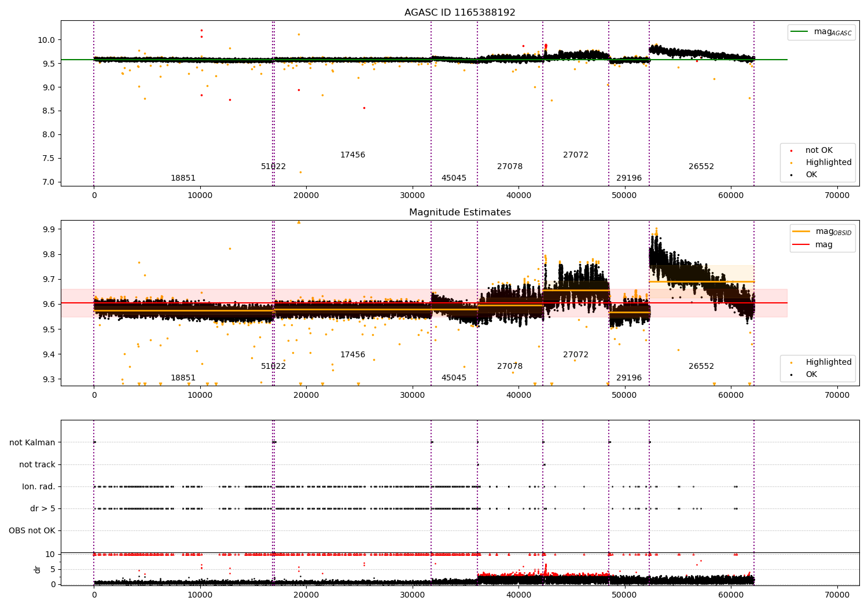Click 27078 label in Magnitude Estimates plot
Viewport: 868px width, 608px height.
510,367
